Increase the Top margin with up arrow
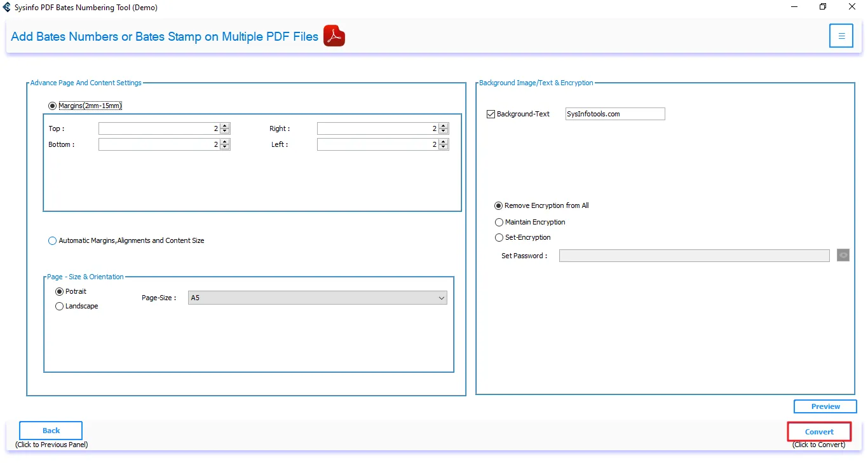The image size is (868, 463). click(225, 126)
